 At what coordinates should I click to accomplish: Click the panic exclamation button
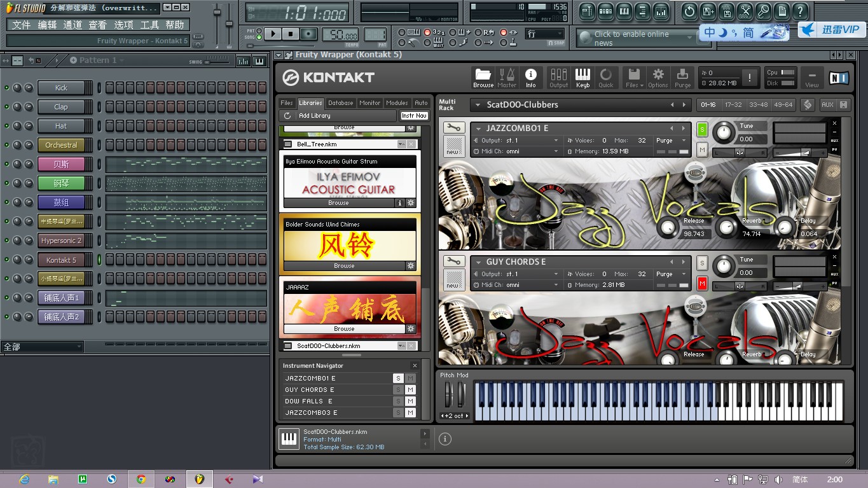(x=750, y=78)
